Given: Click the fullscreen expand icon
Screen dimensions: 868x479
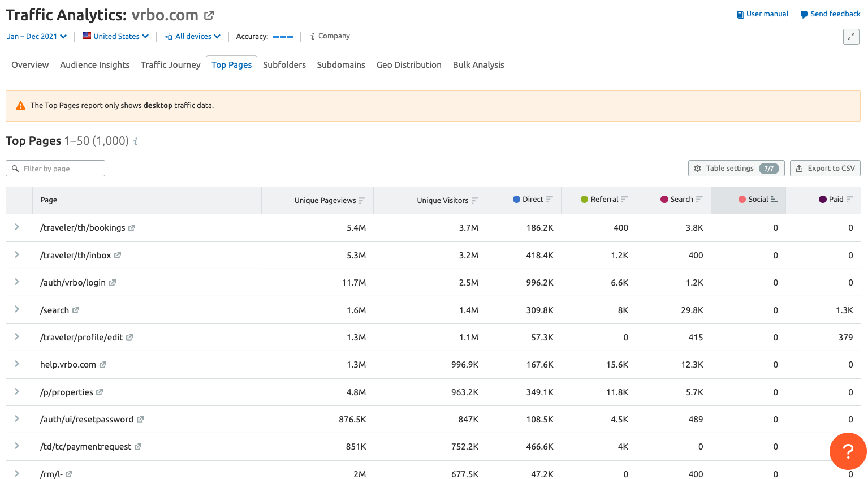Looking at the screenshot, I should pyautogui.click(x=851, y=37).
